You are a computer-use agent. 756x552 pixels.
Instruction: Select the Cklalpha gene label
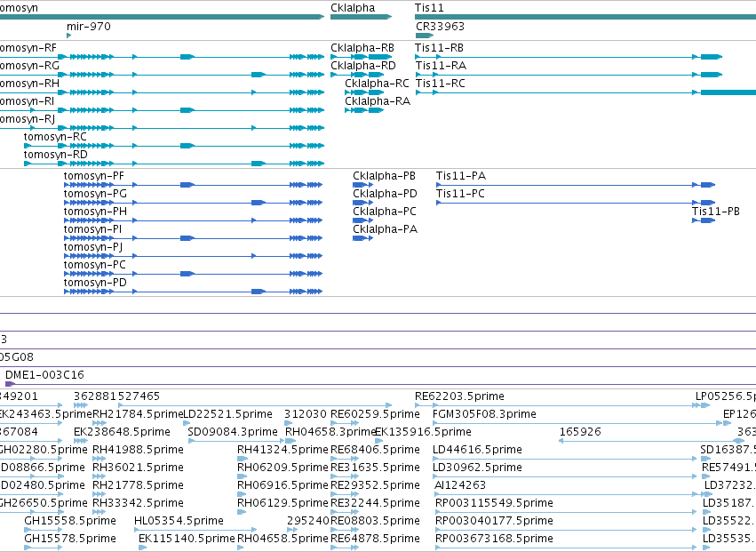353,8
